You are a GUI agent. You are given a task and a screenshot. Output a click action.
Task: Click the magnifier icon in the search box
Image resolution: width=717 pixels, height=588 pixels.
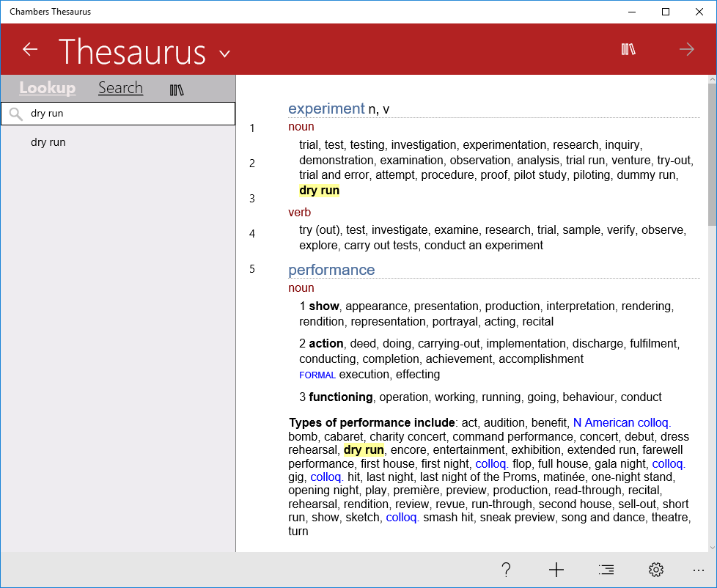[16, 114]
